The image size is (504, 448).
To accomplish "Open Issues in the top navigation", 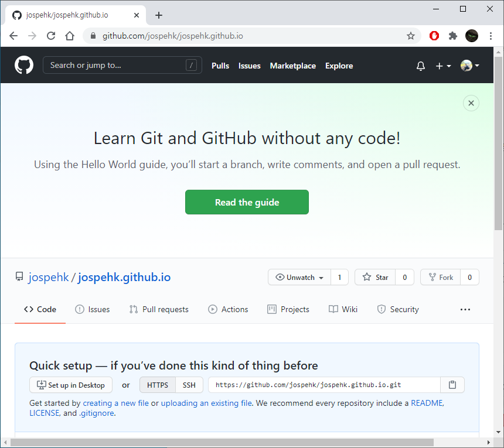I will (x=250, y=66).
